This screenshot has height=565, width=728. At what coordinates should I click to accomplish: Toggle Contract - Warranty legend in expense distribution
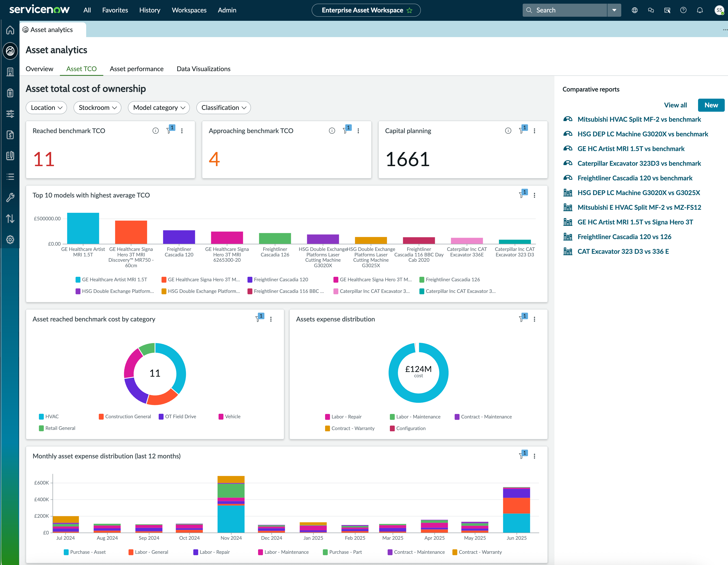pos(350,429)
